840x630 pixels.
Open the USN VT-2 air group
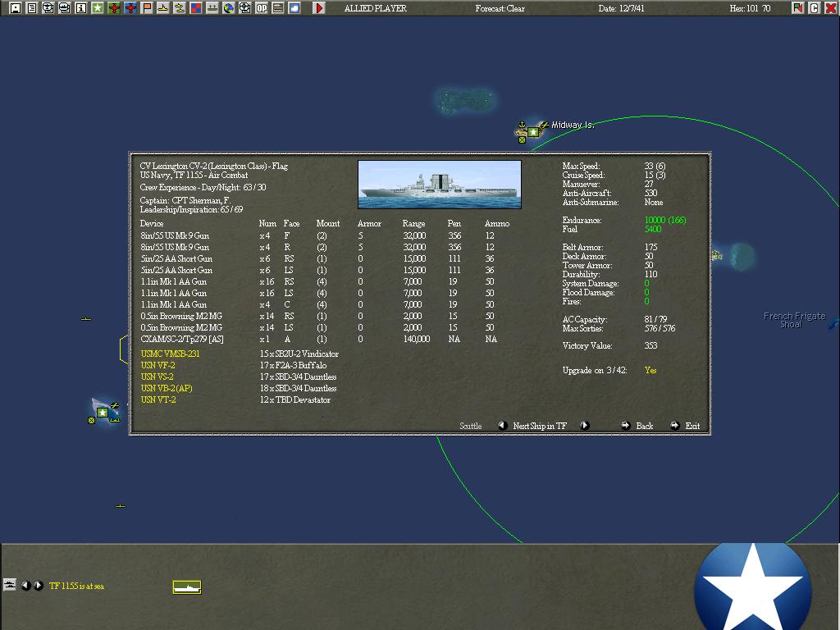coord(158,399)
